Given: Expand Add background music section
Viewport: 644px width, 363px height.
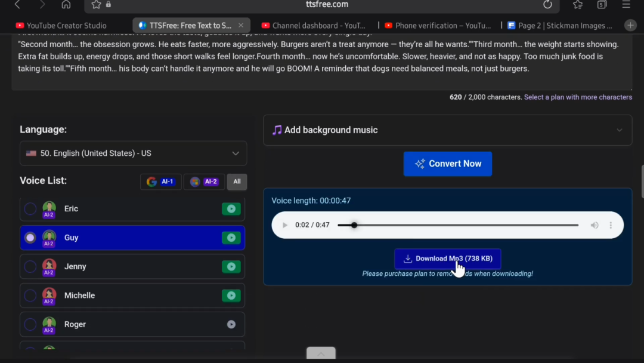Looking at the screenshot, I should (x=447, y=130).
